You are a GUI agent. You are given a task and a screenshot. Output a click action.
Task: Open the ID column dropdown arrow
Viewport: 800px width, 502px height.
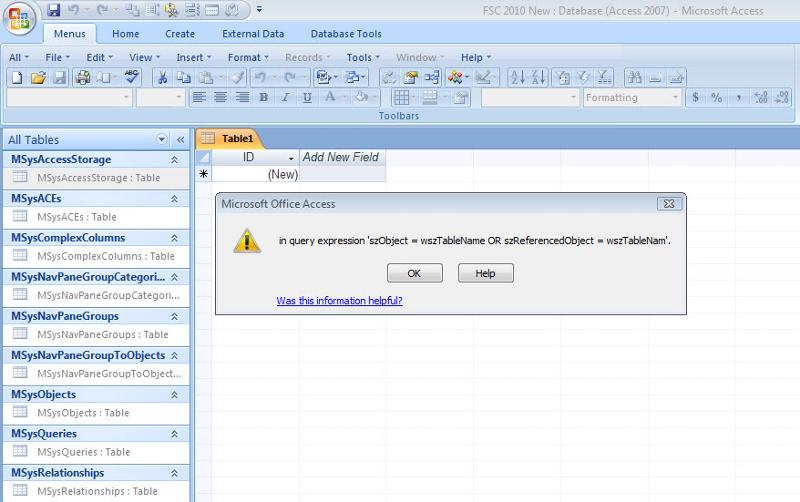pyautogui.click(x=291, y=158)
